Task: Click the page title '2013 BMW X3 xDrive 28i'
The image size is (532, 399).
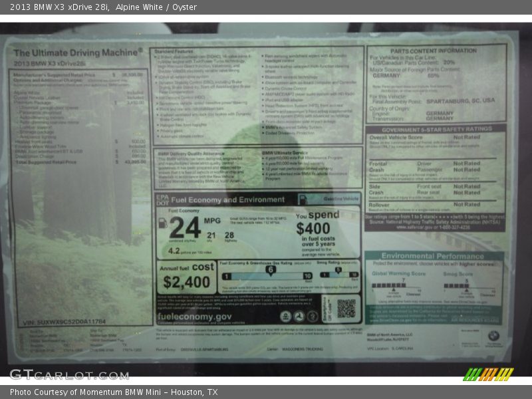Action: coord(59,7)
